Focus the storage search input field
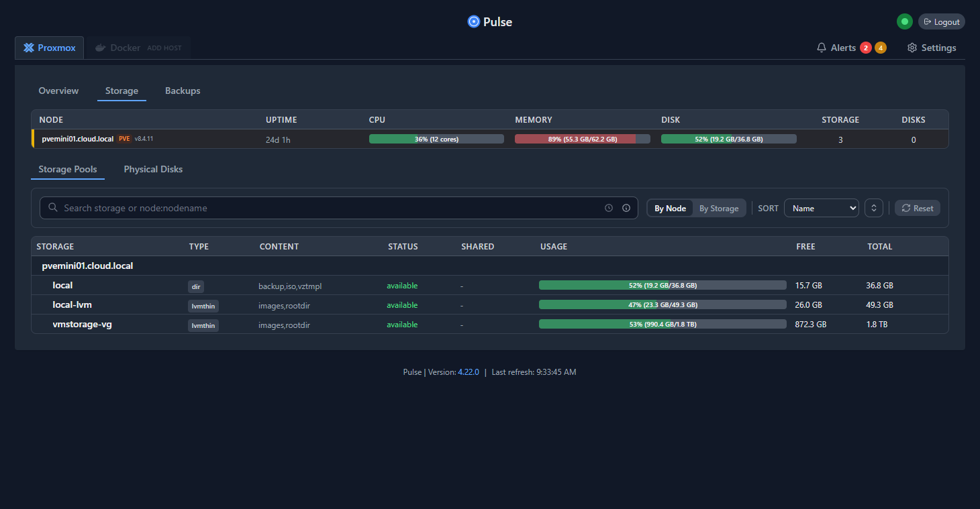 [x=329, y=208]
